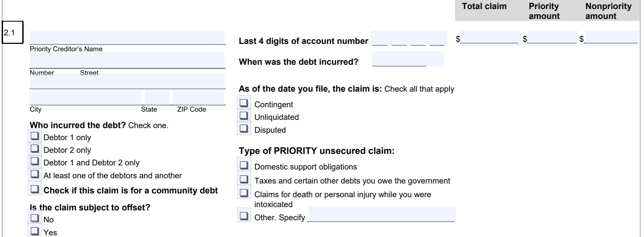The width and height of the screenshot is (644, 237).
Task: Click the Priority Creditor's Name field
Action: [127, 38]
